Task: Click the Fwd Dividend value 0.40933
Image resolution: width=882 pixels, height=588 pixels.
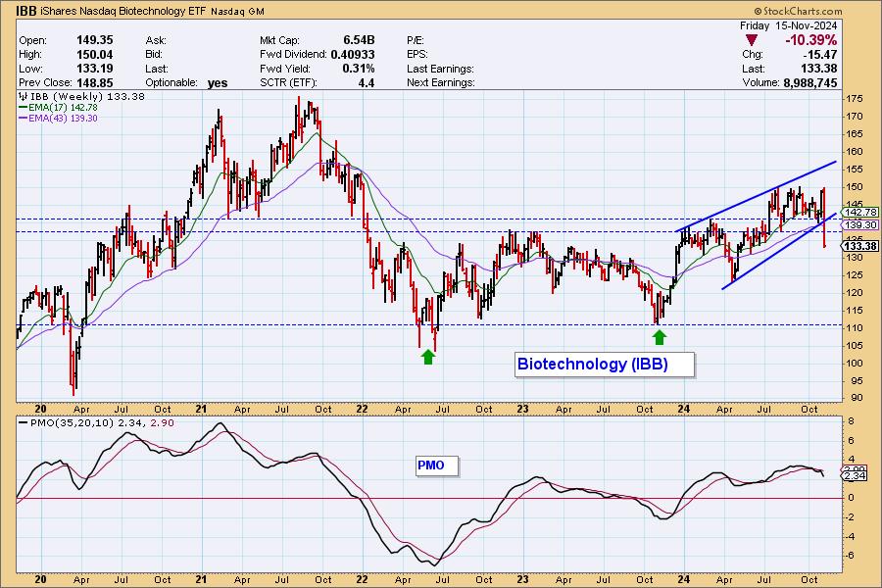Action: coord(353,54)
